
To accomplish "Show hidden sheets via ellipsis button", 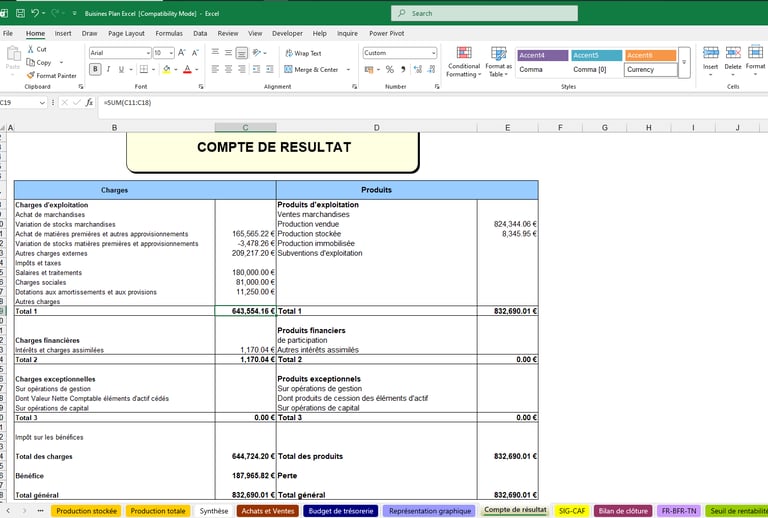I will (40, 511).
